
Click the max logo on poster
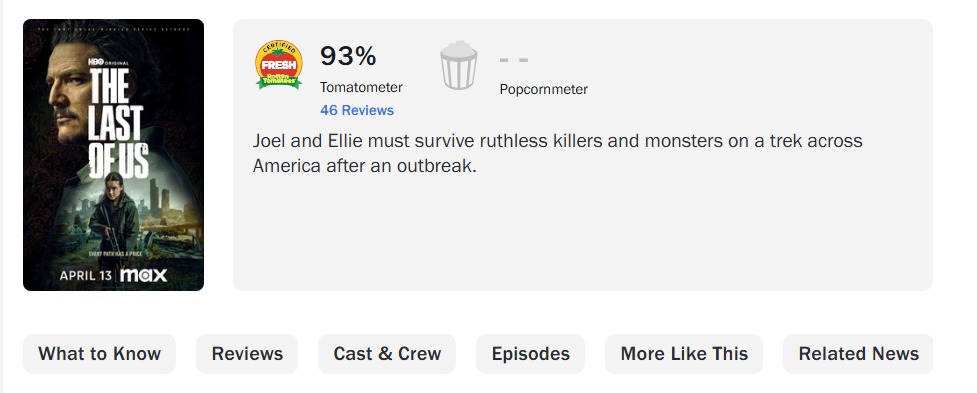pyautogui.click(x=143, y=275)
